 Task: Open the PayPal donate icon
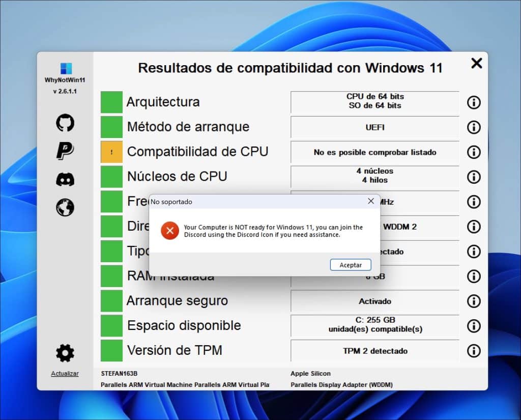click(65, 151)
